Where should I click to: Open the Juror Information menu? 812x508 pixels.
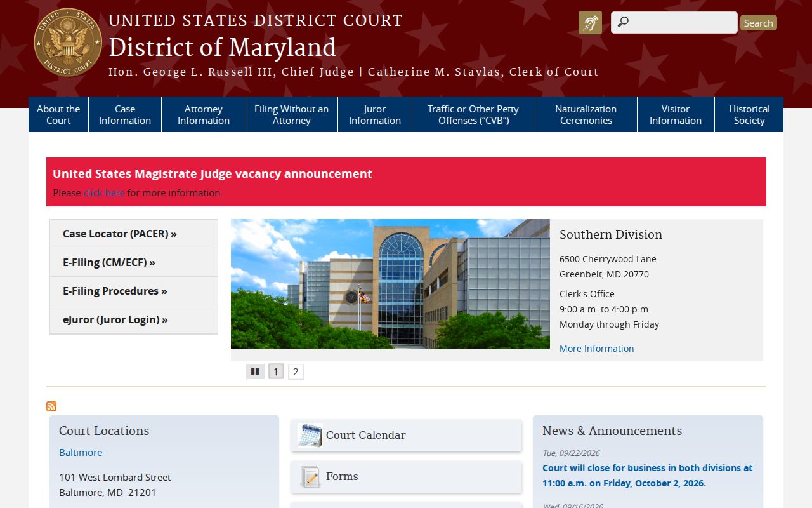point(375,114)
